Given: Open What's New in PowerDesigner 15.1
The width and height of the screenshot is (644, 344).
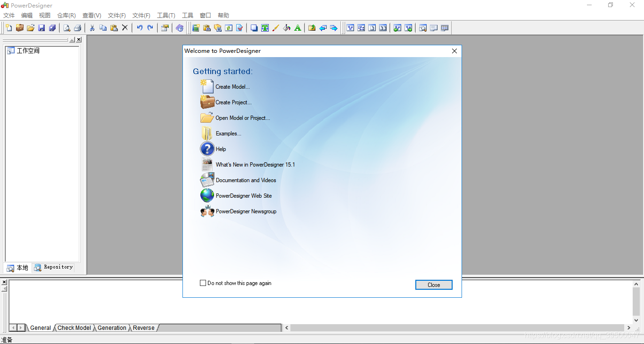Looking at the screenshot, I should (255, 165).
